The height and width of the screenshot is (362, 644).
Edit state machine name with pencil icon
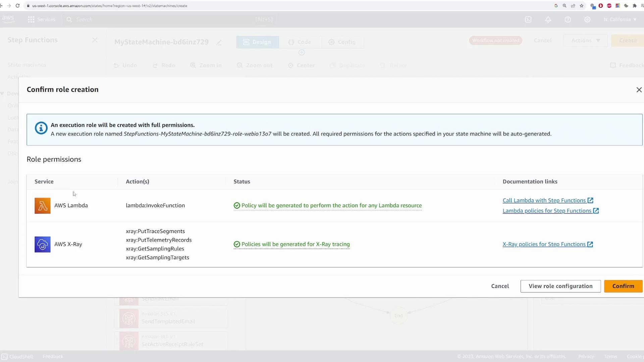[219, 43]
